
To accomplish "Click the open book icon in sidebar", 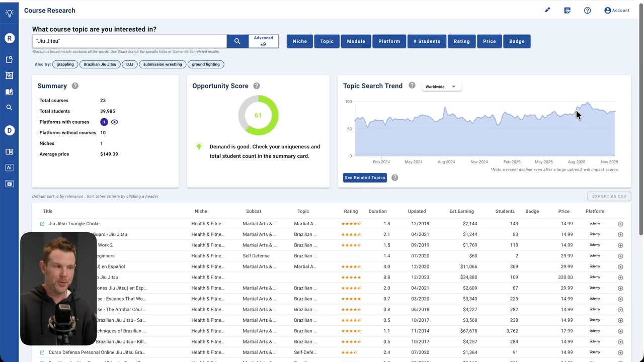I will tap(9, 92).
